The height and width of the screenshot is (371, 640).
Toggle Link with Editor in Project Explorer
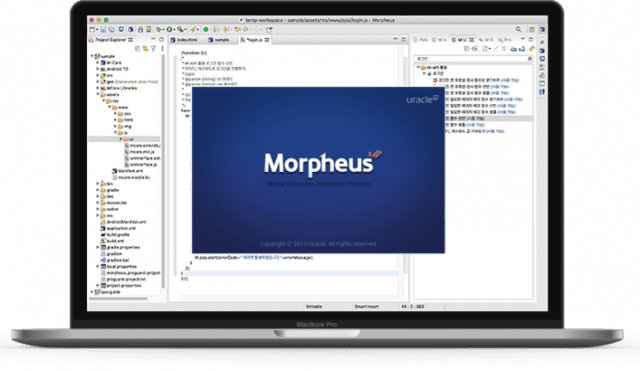pyautogui.click(x=145, y=49)
